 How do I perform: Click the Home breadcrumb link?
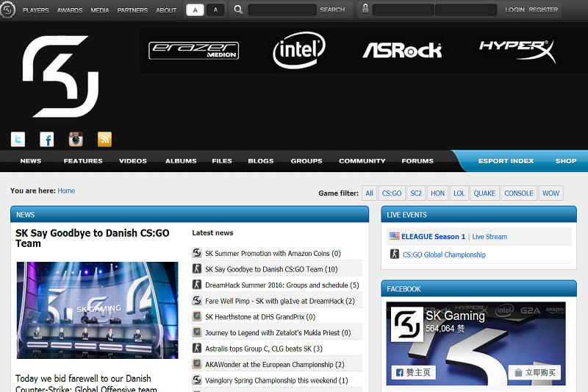click(x=66, y=190)
